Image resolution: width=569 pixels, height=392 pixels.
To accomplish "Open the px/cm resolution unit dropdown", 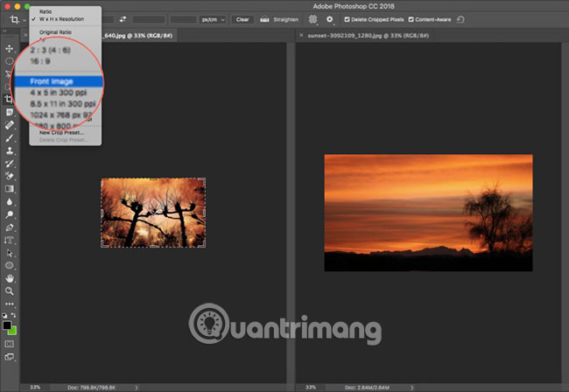I will tap(213, 19).
